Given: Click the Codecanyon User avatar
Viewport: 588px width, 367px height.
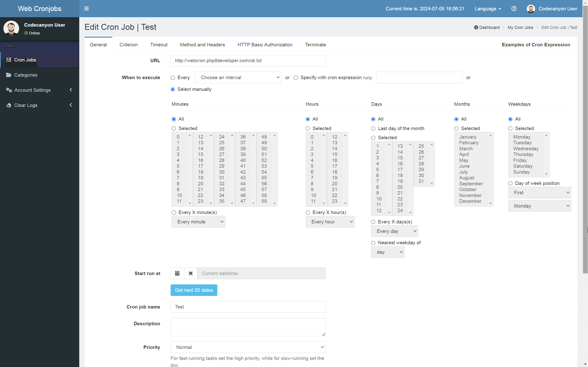Looking at the screenshot, I should [531, 8].
